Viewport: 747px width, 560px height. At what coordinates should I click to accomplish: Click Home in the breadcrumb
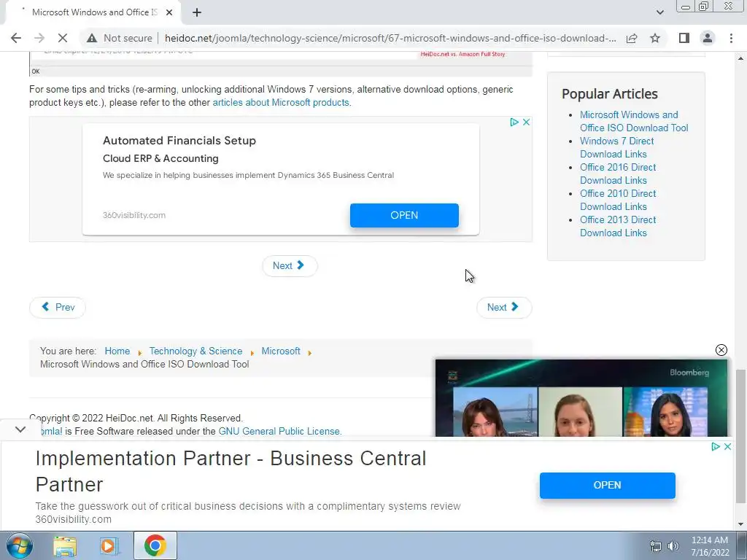(117, 351)
